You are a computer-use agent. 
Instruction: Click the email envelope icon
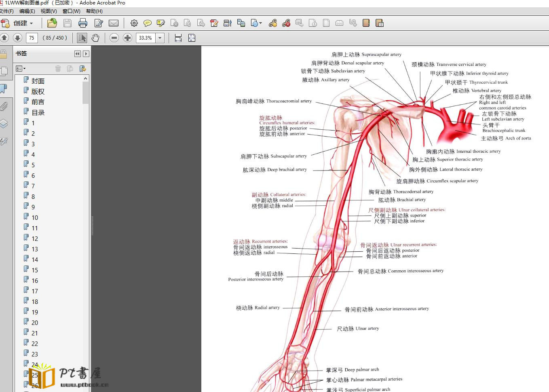coord(114,23)
